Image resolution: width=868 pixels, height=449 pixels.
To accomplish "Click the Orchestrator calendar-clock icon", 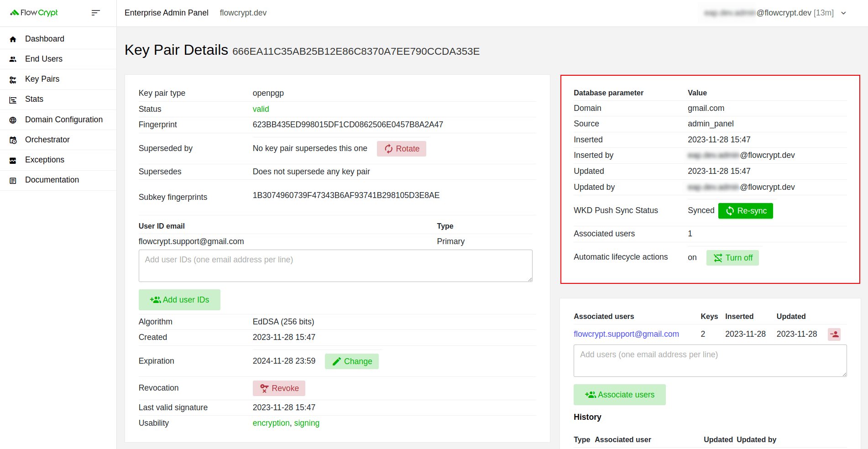I will (x=13, y=140).
